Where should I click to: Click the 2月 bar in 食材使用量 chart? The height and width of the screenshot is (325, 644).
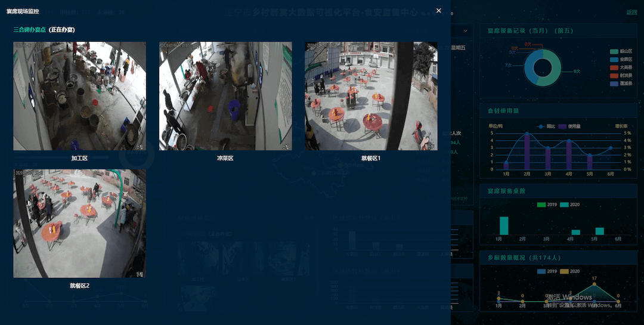527,152
